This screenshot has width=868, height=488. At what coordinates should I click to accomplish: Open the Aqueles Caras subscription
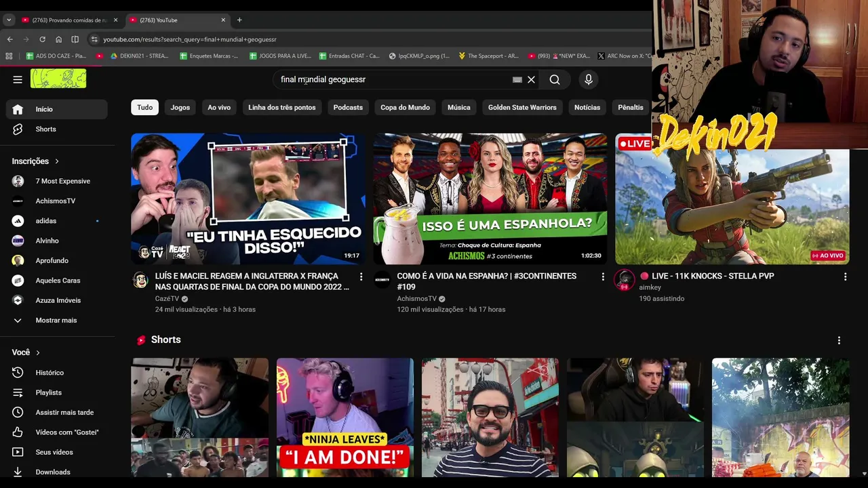coord(57,281)
